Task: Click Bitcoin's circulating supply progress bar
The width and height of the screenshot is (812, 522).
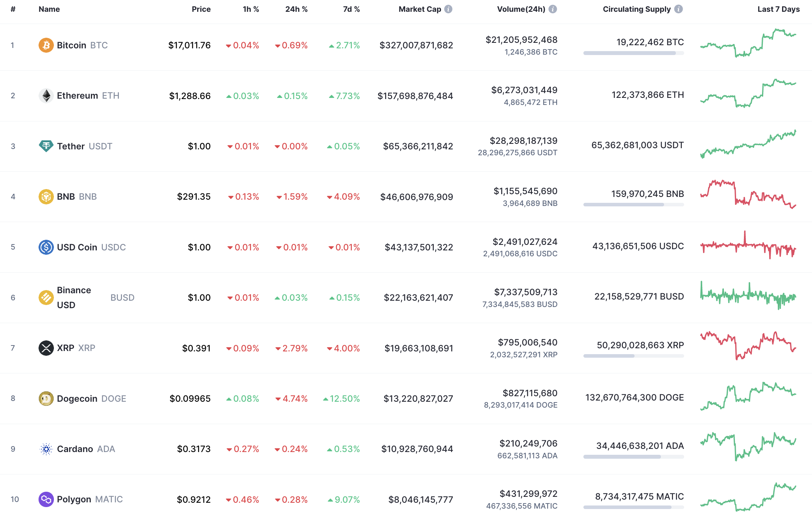Action: (633, 52)
